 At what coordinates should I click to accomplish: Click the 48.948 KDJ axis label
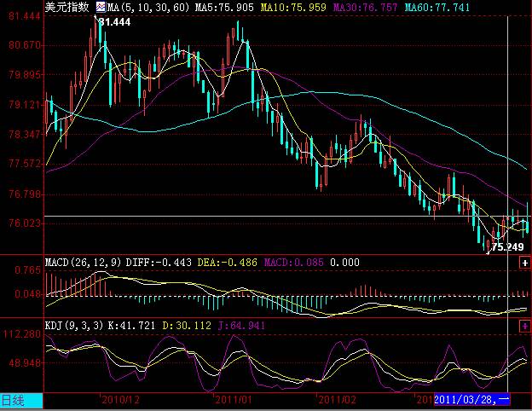[25, 363]
